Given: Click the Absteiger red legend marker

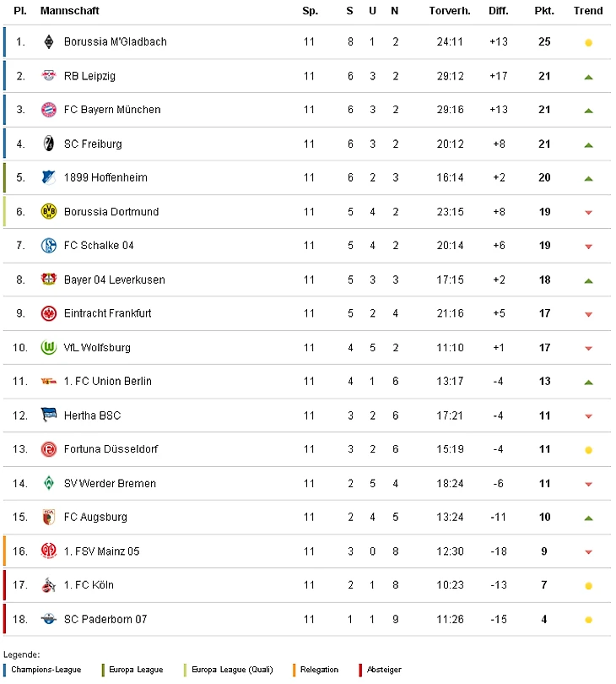Looking at the screenshot, I should point(360,670).
